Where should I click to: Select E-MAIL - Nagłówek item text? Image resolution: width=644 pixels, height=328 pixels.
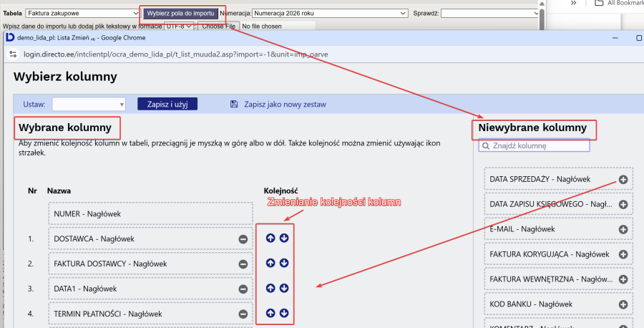[x=522, y=229]
